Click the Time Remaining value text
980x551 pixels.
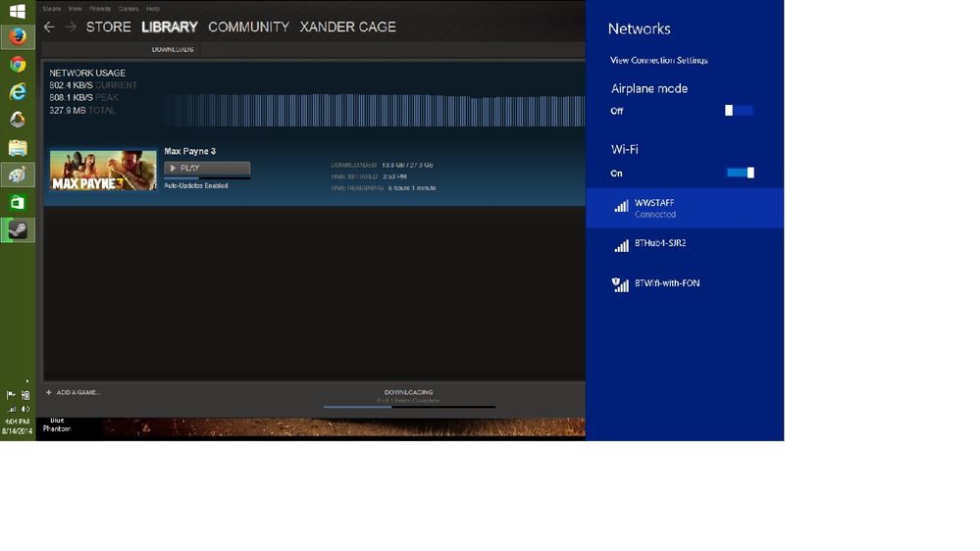tap(412, 187)
